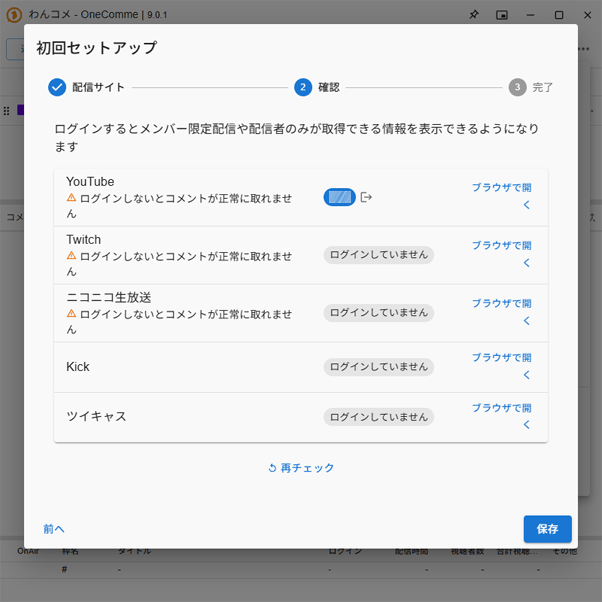Click the 再チェック recheck button
This screenshot has width=602, height=602.
(301, 468)
